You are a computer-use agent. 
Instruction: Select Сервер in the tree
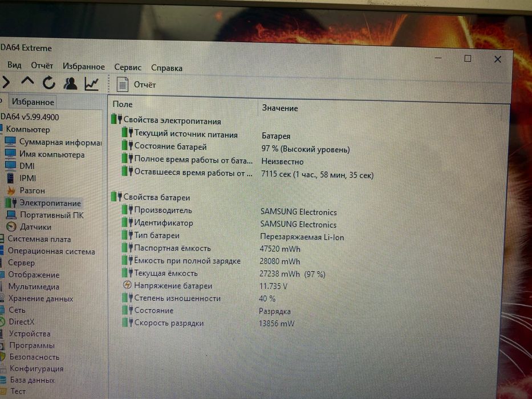click(21, 263)
